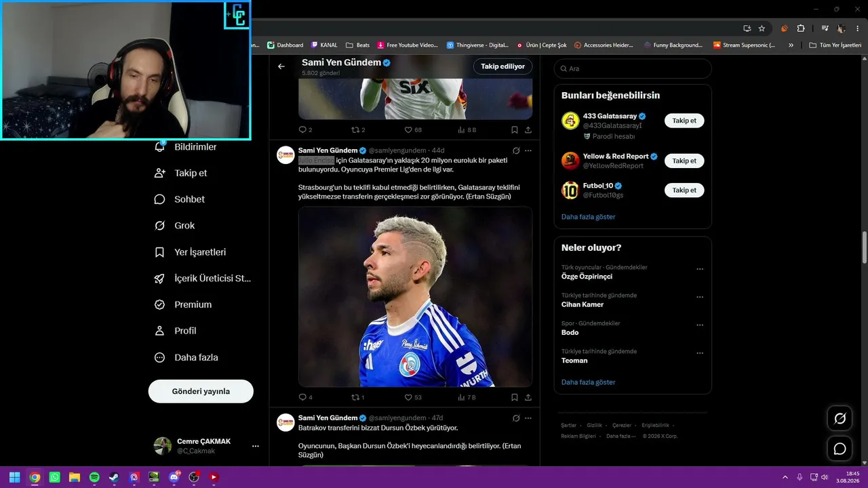Open more options on the Batrakov post
This screenshot has width=868, height=488.
click(528, 418)
